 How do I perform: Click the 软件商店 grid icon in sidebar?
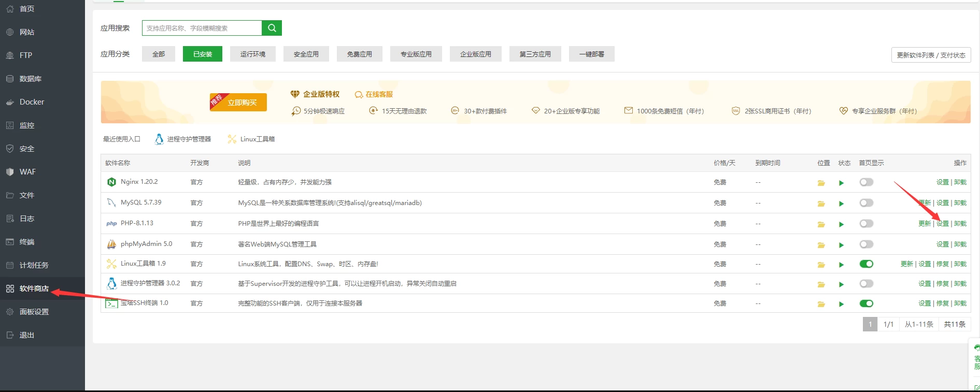coord(10,288)
